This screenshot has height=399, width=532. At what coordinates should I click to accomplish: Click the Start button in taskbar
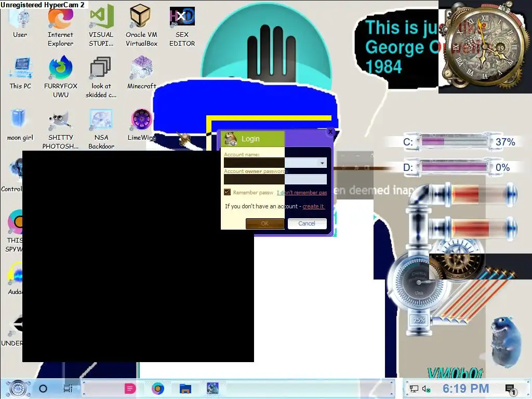[x=18, y=389]
